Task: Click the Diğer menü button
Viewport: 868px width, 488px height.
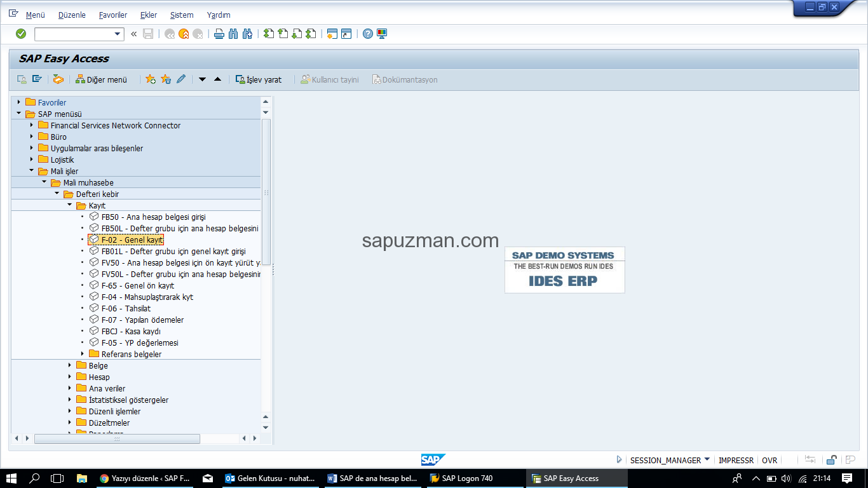Action: click(101, 79)
